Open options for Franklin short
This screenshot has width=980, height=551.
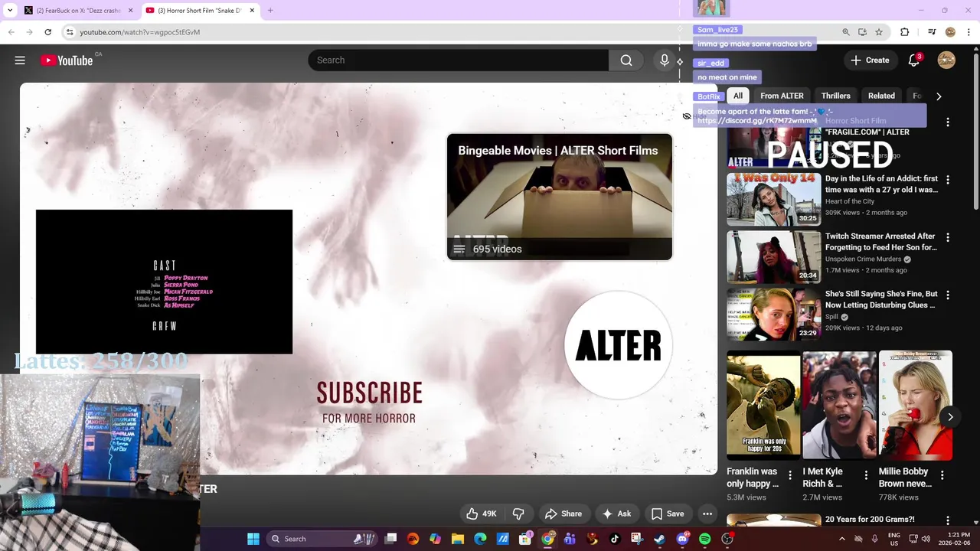click(x=790, y=475)
